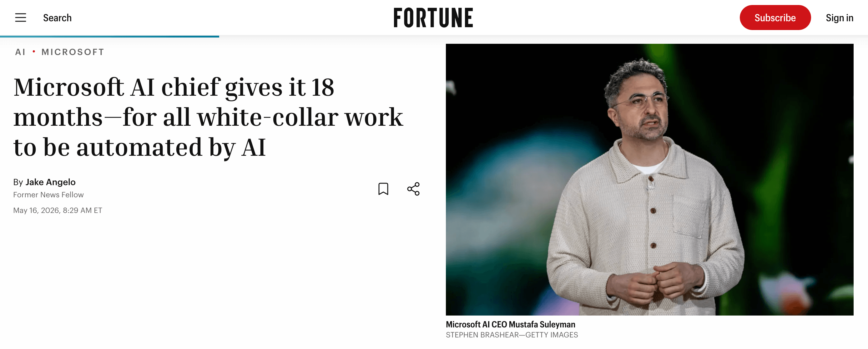Click the red dot separator between tags
Image resolution: width=868 pixels, height=349 pixels.
click(x=34, y=52)
